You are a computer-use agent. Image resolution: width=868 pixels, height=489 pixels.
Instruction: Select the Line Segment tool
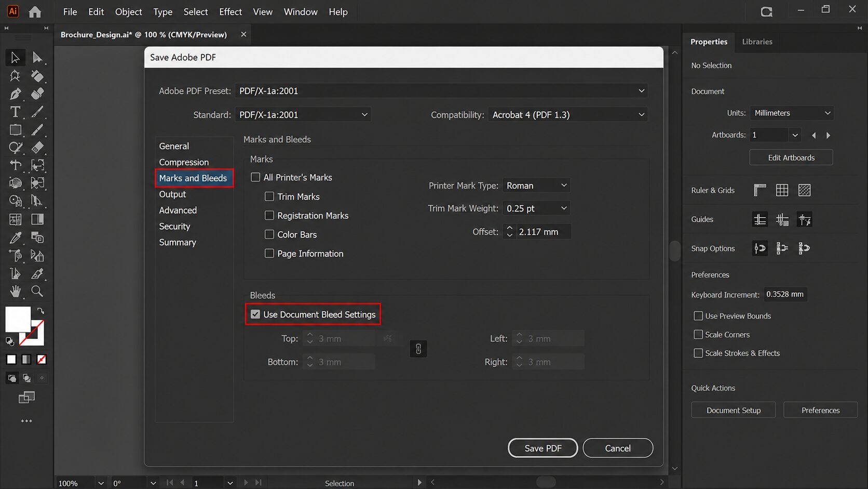tap(37, 112)
